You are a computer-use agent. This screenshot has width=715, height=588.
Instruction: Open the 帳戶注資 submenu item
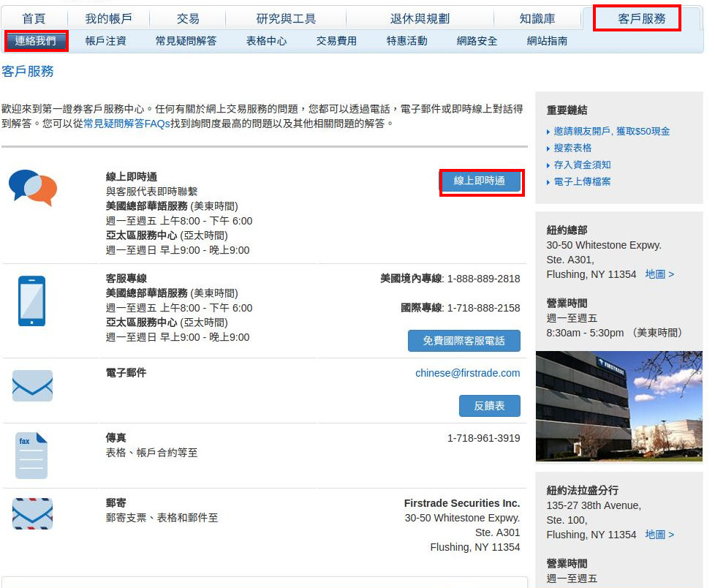106,41
